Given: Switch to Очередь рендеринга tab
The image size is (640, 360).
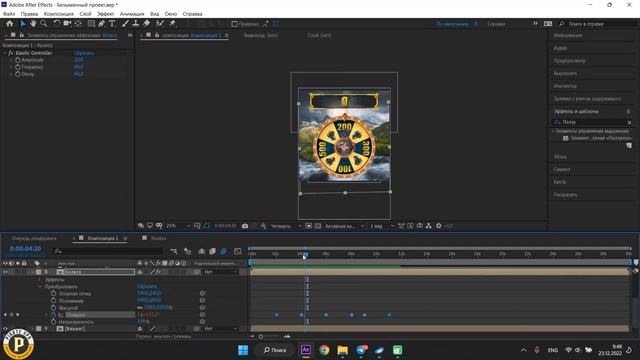Looking at the screenshot, I should 34,238.
